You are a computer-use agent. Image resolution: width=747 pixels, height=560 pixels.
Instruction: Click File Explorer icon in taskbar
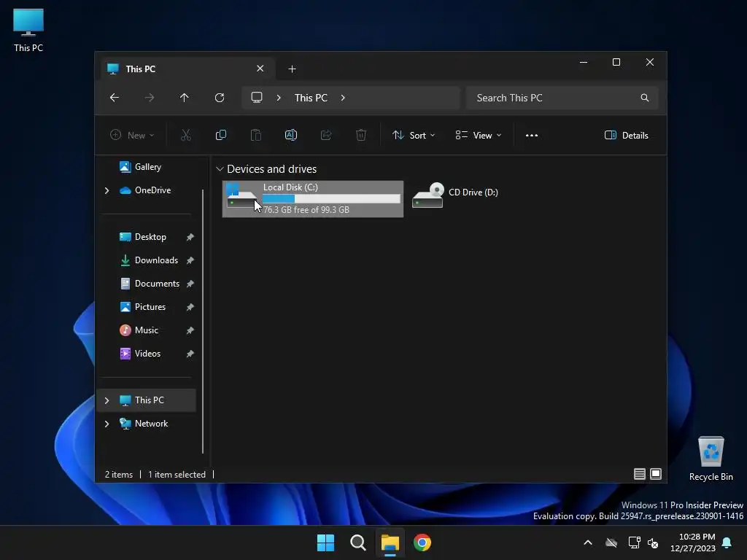tap(390, 542)
